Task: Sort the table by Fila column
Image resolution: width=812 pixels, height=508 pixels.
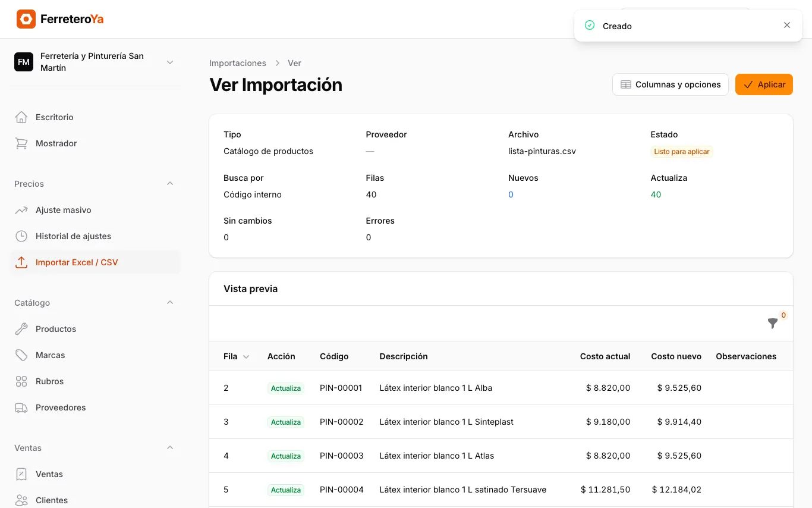Action: coord(236,356)
